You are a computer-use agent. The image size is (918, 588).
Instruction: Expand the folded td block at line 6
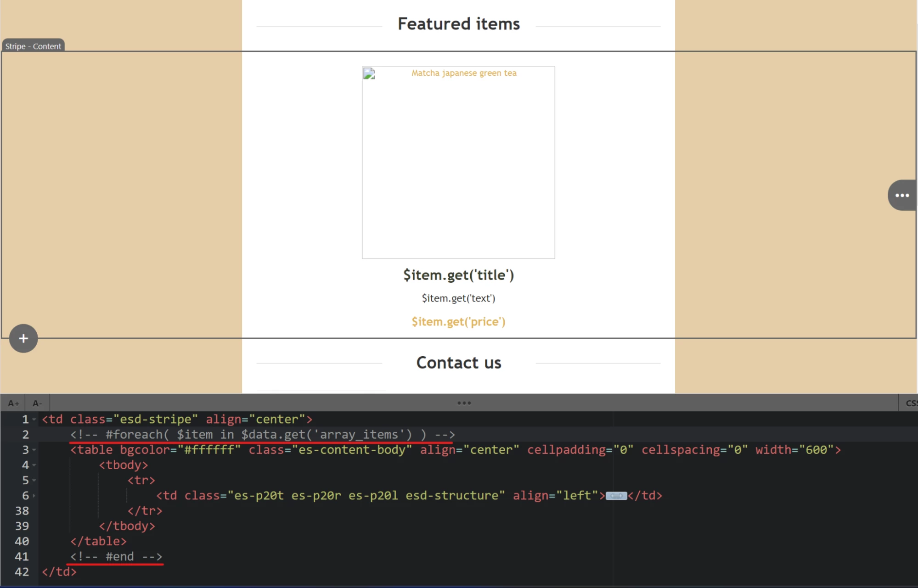pos(34,496)
